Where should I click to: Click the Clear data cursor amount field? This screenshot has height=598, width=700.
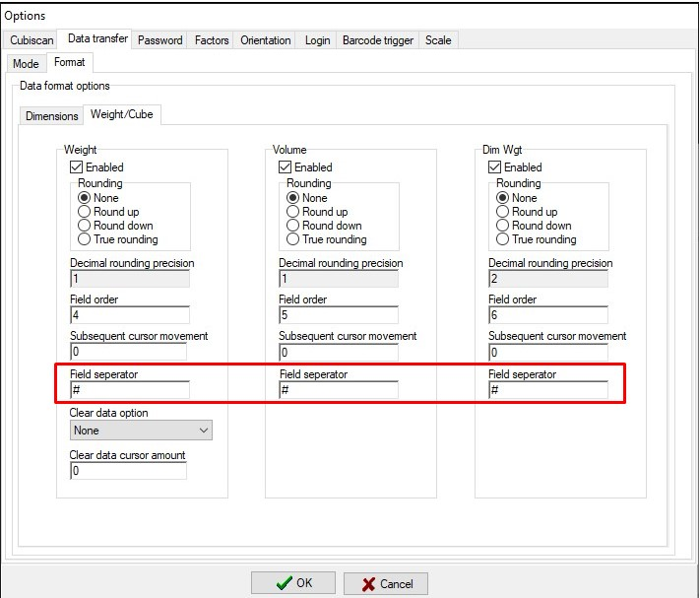tap(128, 471)
